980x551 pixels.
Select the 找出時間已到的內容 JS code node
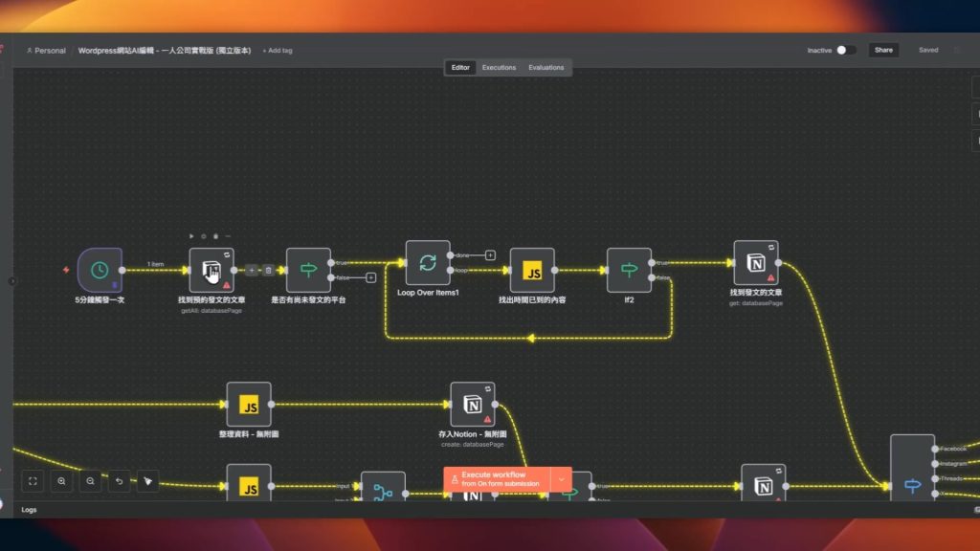click(532, 271)
